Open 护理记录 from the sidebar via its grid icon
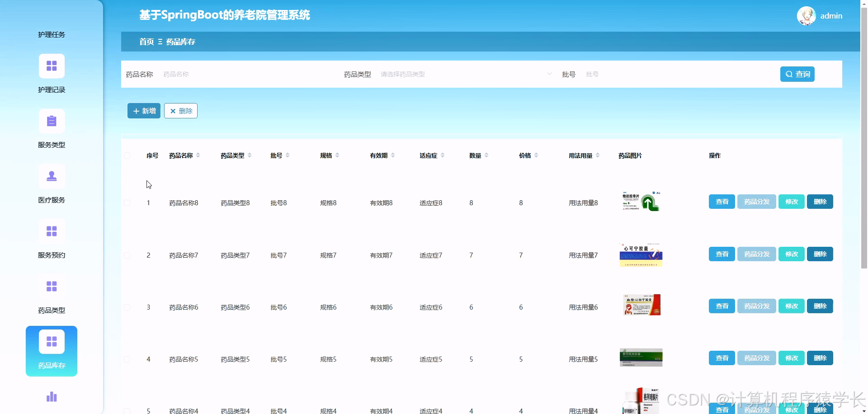 52,66
